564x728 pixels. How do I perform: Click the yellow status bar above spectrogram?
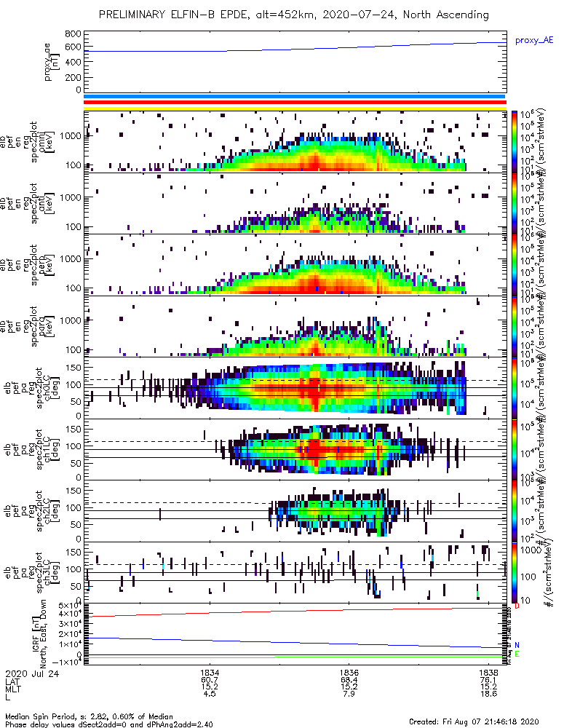pyautogui.click(x=295, y=108)
